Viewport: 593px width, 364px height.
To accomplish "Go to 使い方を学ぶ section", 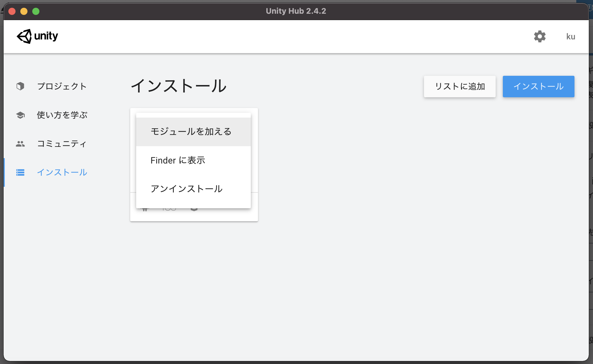I will [x=62, y=115].
